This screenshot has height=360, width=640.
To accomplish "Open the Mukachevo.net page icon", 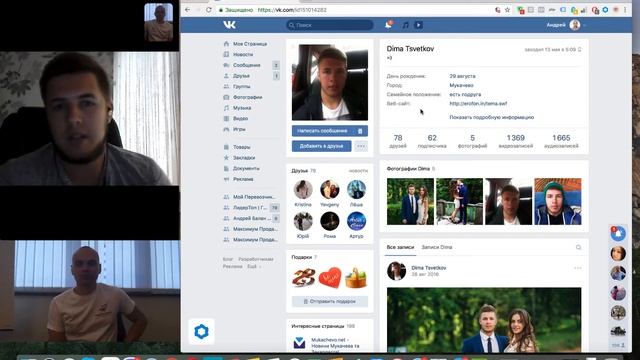I will tap(300, 343).
